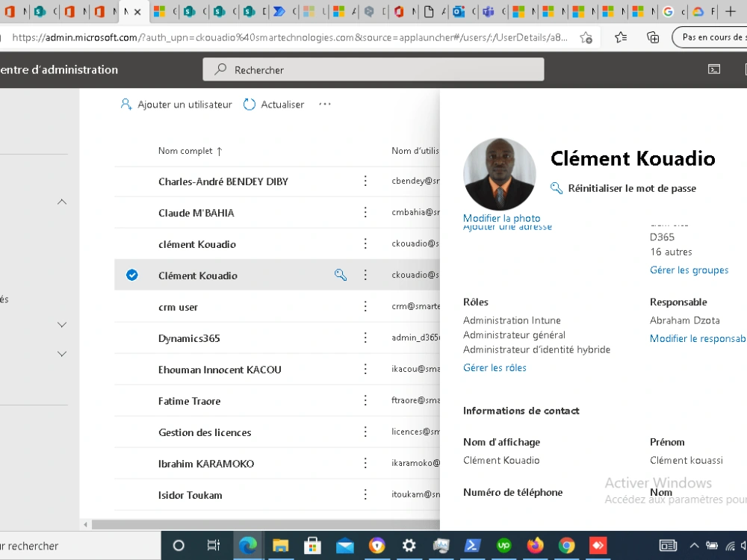This screenshot has height=560, width=747.
Task: Open Google Chrome from the taskbar
Action: coord(566,545)
